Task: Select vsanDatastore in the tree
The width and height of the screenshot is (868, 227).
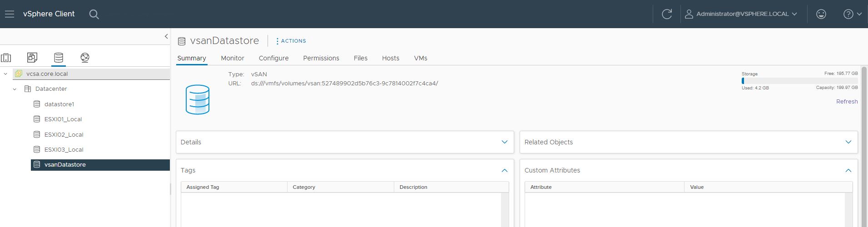Action: pyautogui.click(x=65, y=165)
